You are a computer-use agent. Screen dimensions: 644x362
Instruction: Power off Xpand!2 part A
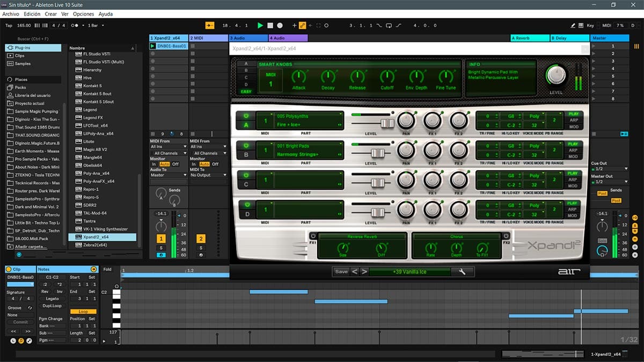[246, 116]
